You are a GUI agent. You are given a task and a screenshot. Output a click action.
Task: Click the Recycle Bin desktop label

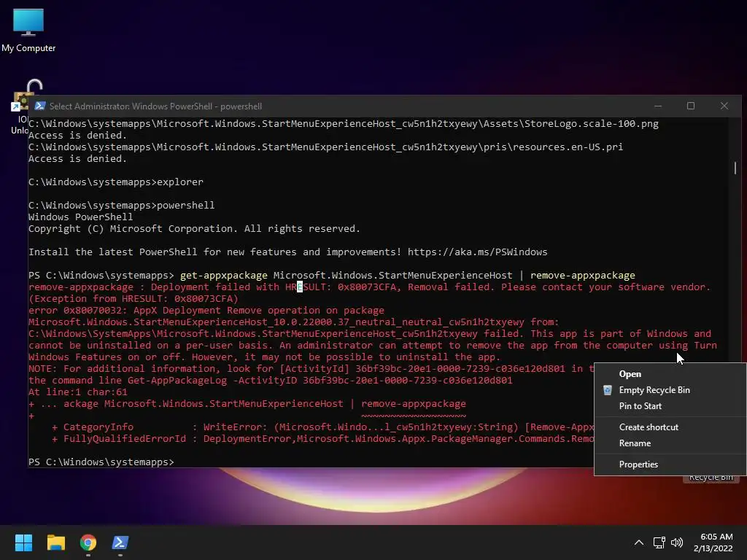pyautogui.click(x=711, y=478)
